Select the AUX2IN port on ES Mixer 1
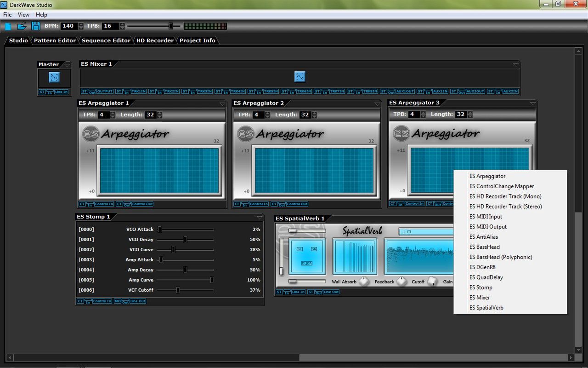588x368 pixels. coord(510,92)
